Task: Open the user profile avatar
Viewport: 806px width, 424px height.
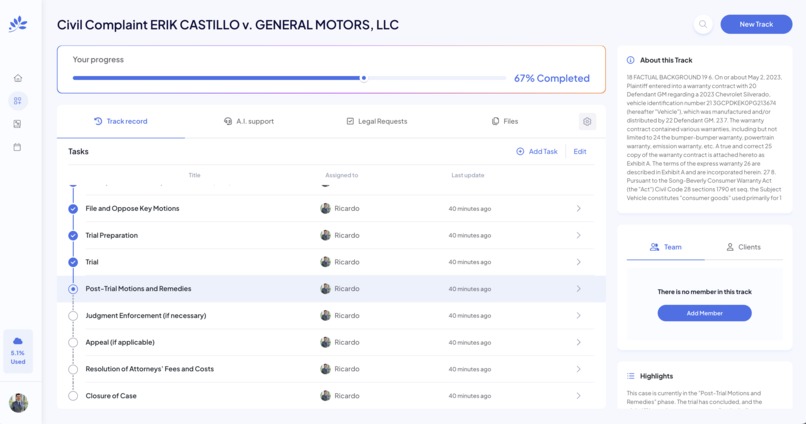Action: (x=19, y=403)
